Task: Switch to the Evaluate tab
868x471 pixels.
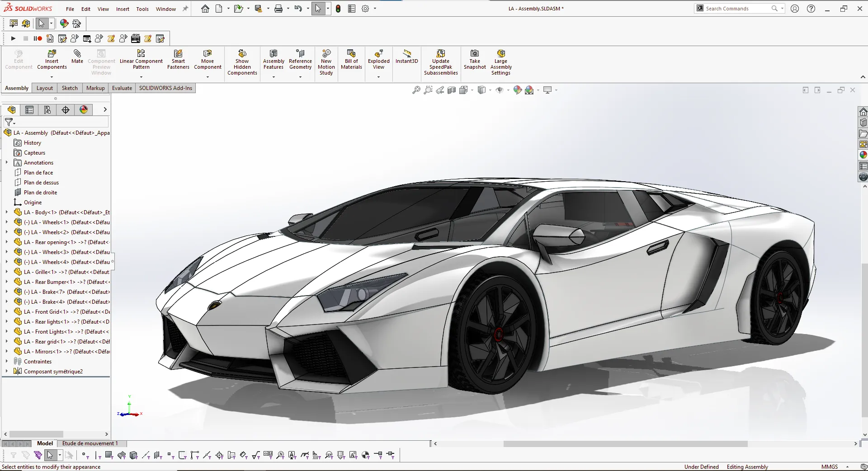Action: click(x=122, y=88)
